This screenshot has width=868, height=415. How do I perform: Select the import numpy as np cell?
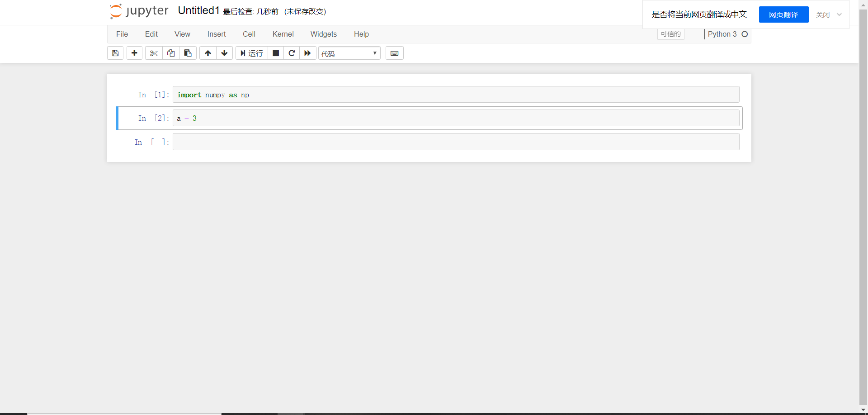[456, 95]
